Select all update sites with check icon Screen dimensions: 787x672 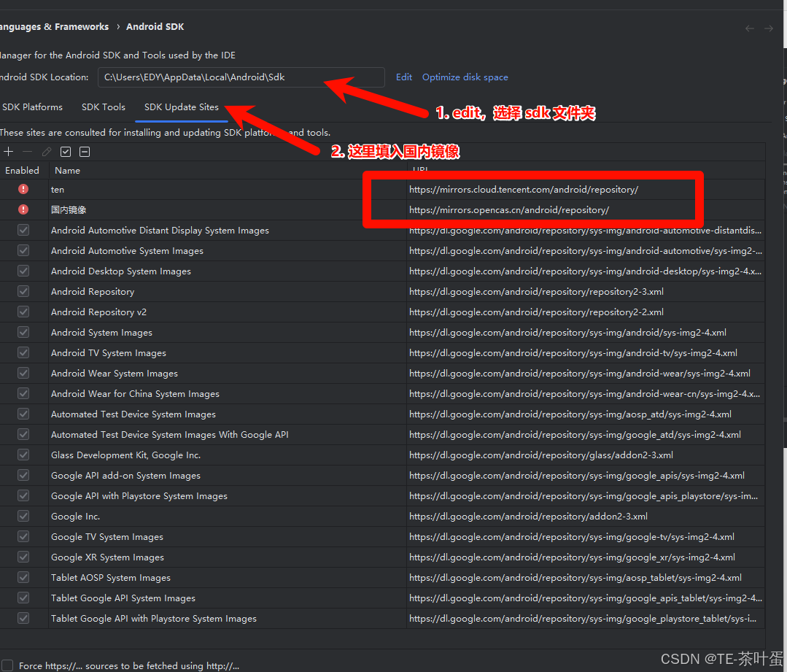(x=66, y=152)
